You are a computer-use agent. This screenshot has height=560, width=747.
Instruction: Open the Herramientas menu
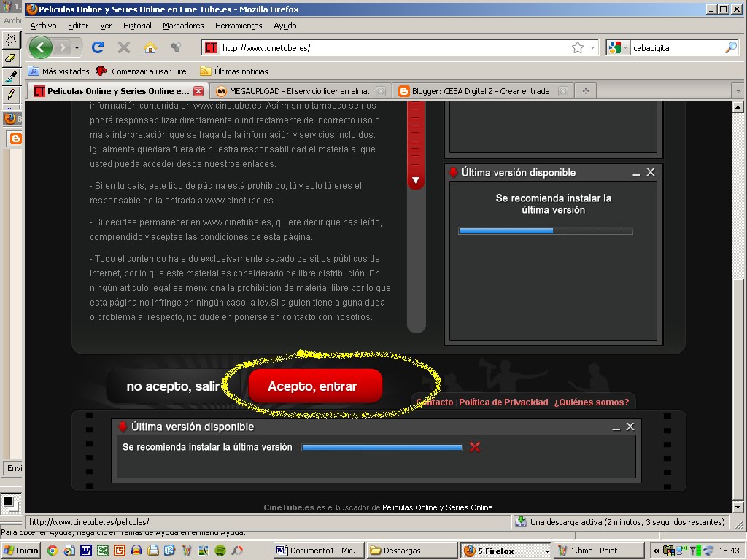(239, 26)
